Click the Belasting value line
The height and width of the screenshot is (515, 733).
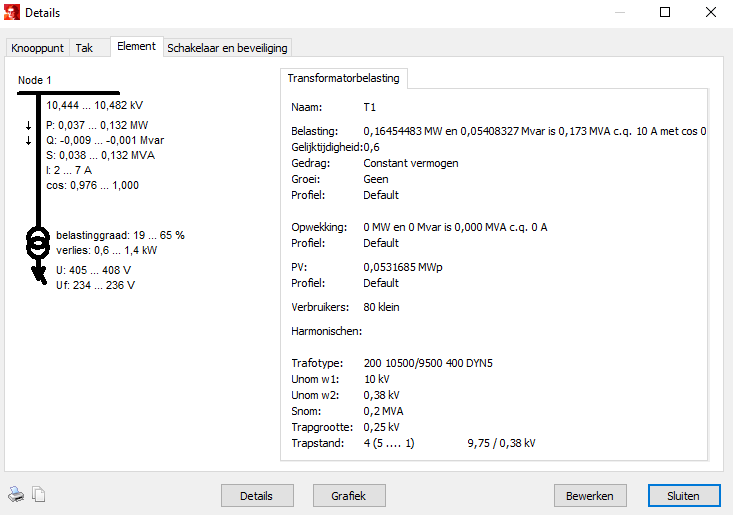(534, 131)
